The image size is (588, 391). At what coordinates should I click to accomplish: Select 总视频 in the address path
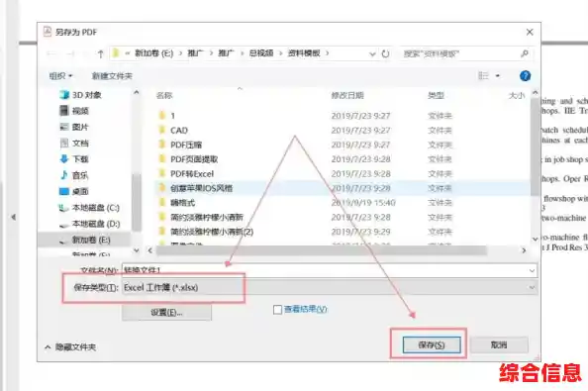coord(261,53)
